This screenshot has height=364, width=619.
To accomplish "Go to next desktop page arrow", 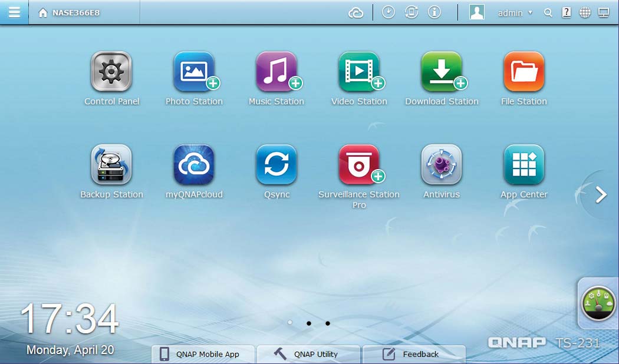I will pyautogui.click(x=601, y=194).
